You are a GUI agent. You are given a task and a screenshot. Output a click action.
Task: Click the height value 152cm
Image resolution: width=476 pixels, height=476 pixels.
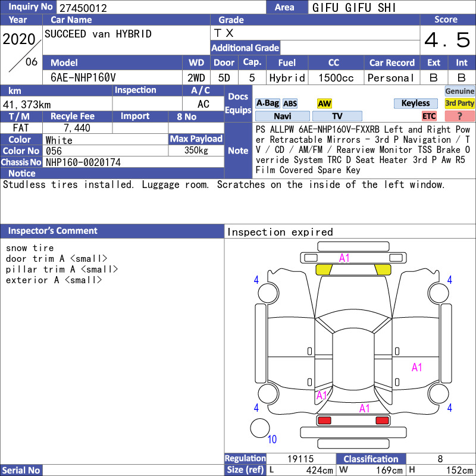[459, 470]
